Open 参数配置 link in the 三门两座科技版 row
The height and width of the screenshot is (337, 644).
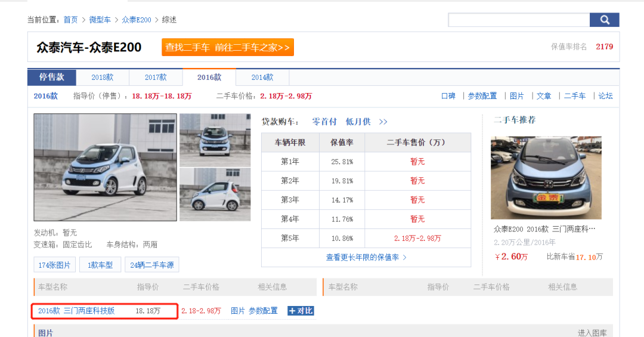264,311
